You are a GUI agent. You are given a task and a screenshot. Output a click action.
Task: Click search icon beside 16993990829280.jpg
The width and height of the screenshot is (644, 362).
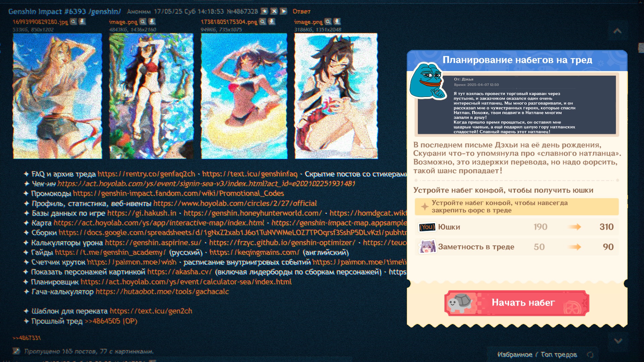coord(73,22)
